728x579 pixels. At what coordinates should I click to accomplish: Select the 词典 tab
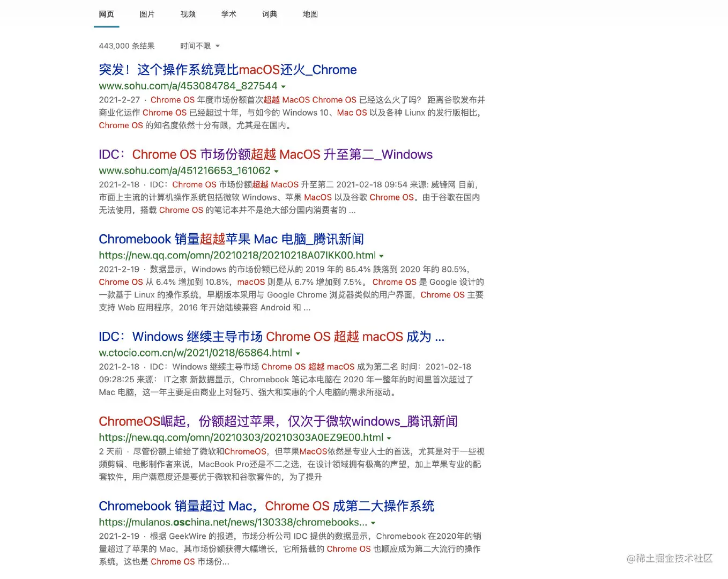pos(269,14)
